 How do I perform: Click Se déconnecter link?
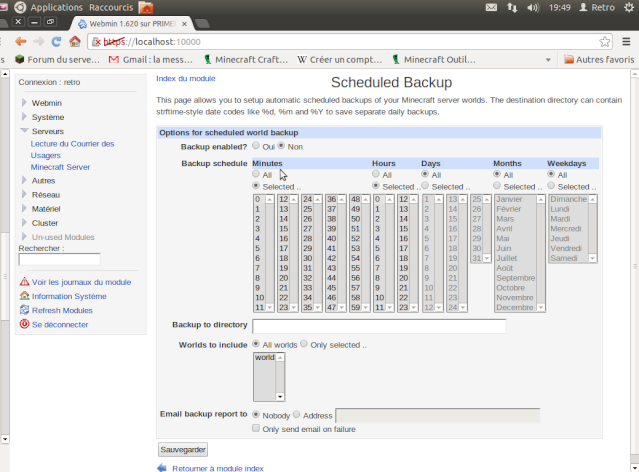tap(60, 324)
